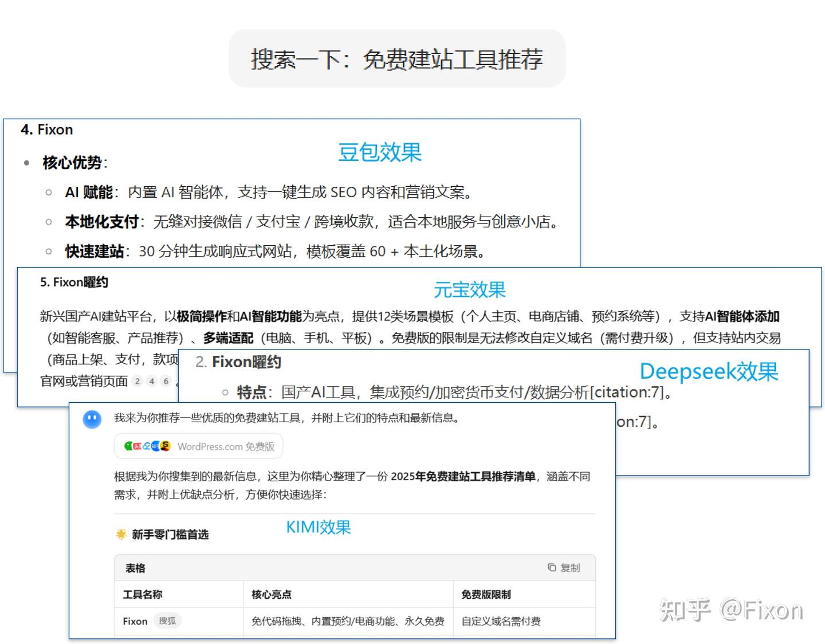Open the 搜狐 source tag next to Fixon
Screen dimensions: 825x644
pos(167,621)
